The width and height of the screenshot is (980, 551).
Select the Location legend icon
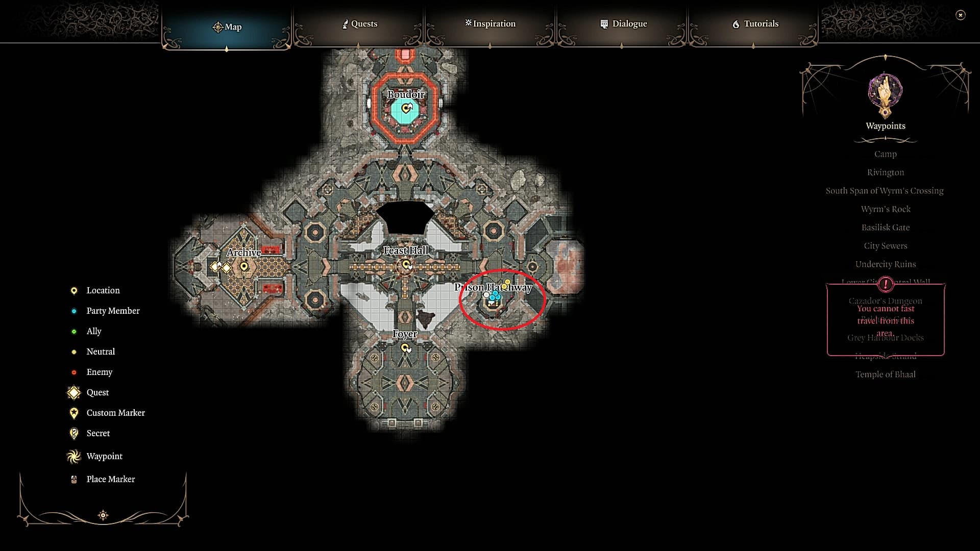pos(74,290)
